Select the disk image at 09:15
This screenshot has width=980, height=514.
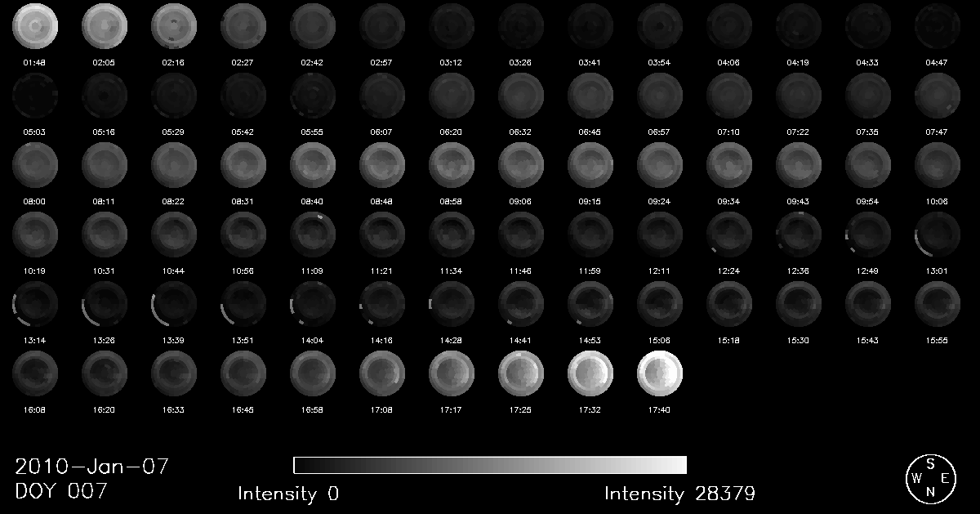[590, 165]
